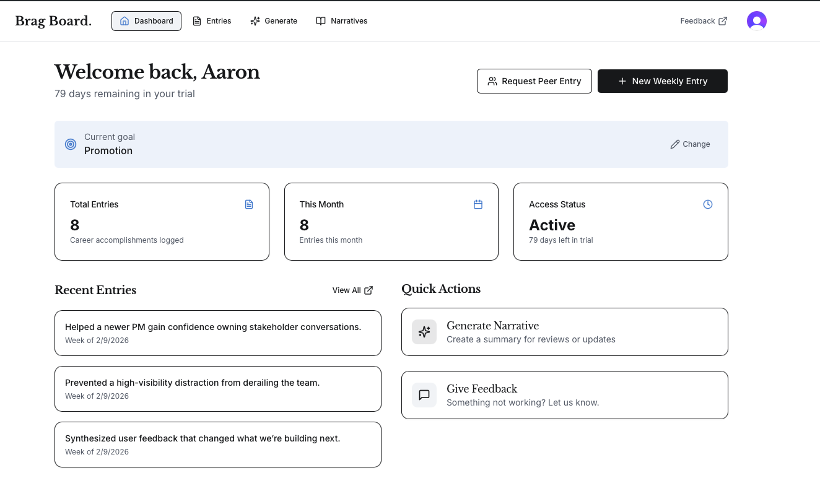Open the synthesized user feedback entry

pos(217,445)
